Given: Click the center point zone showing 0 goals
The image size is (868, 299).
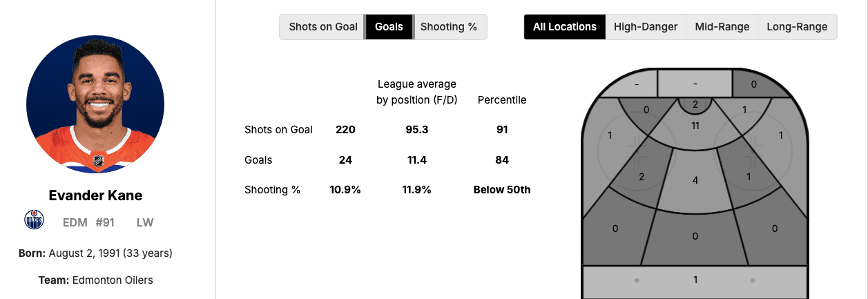Looking at the screenshot, I should (695, 236).
